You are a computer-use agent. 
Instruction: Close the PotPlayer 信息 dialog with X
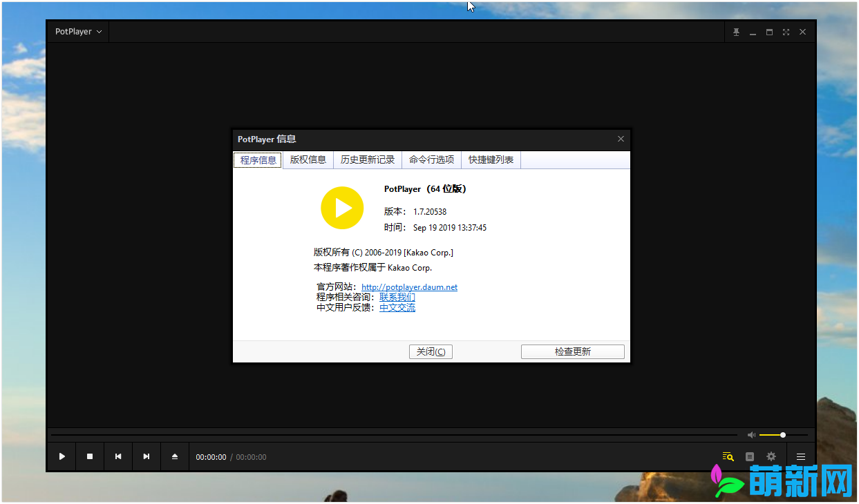point(621,139)
